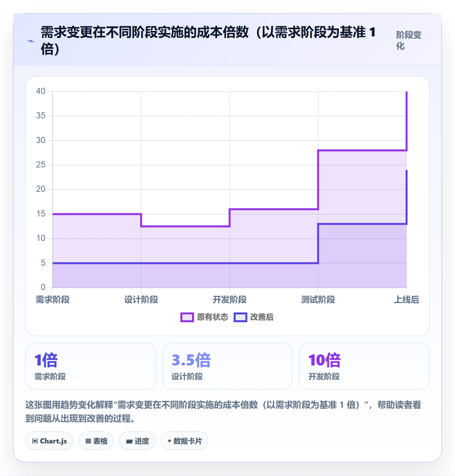
Task: Click the lightning bolt icon beside the title
Action: (31, 41)
